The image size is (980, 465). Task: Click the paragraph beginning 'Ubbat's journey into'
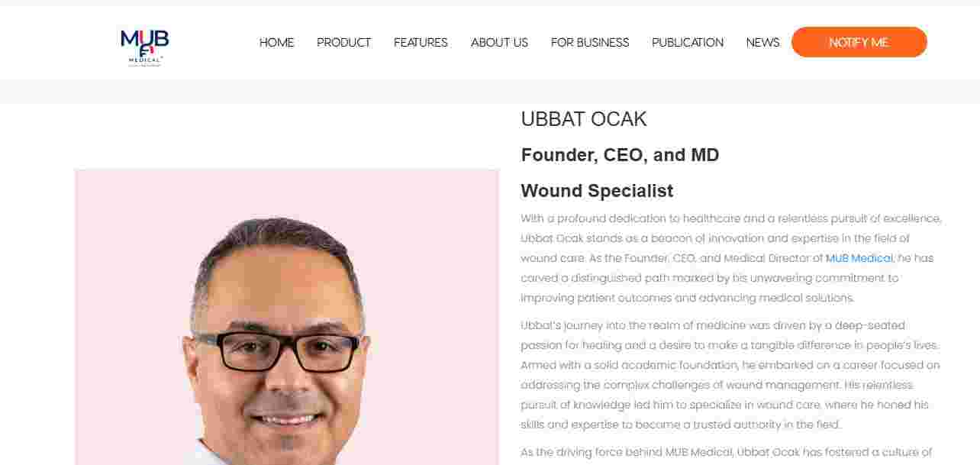pyautogui.click(x=731, y=375)
